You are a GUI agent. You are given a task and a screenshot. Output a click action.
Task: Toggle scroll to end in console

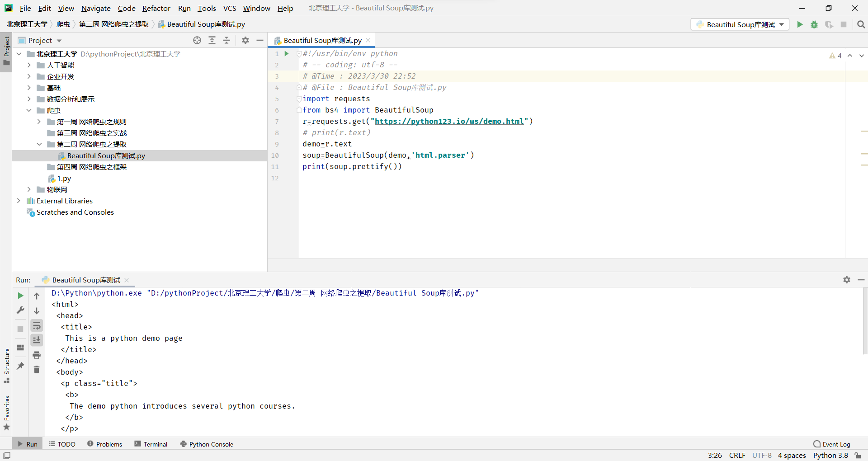tap(37, 340)
